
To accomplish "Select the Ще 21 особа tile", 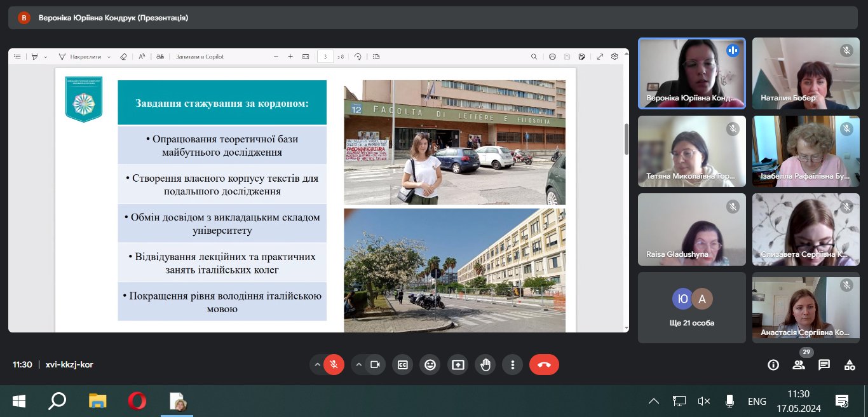I will 692,308.
